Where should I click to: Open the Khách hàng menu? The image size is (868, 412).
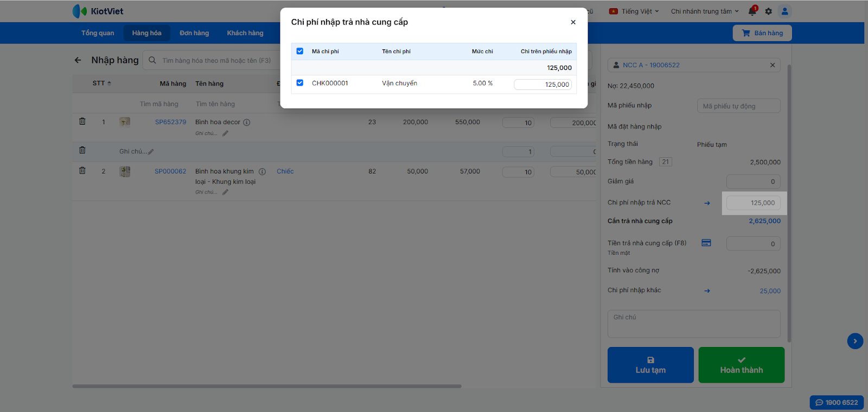[245, 33]
